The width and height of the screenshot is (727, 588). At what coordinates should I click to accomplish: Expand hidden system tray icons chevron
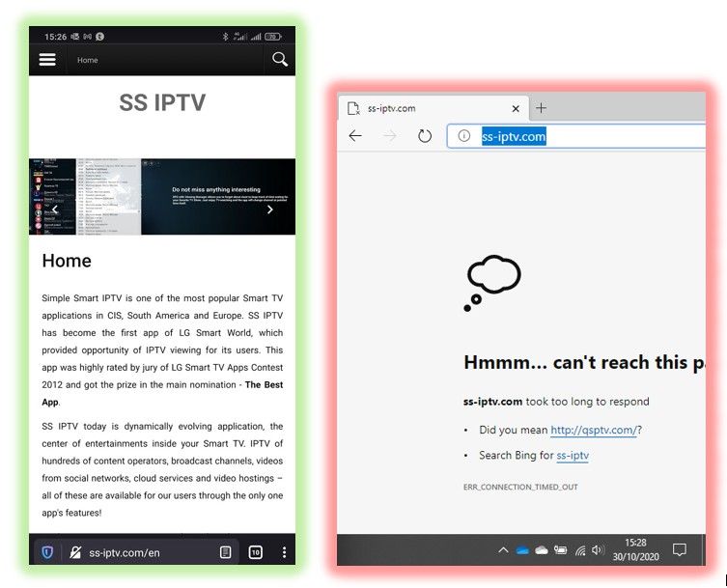[503, 550]
